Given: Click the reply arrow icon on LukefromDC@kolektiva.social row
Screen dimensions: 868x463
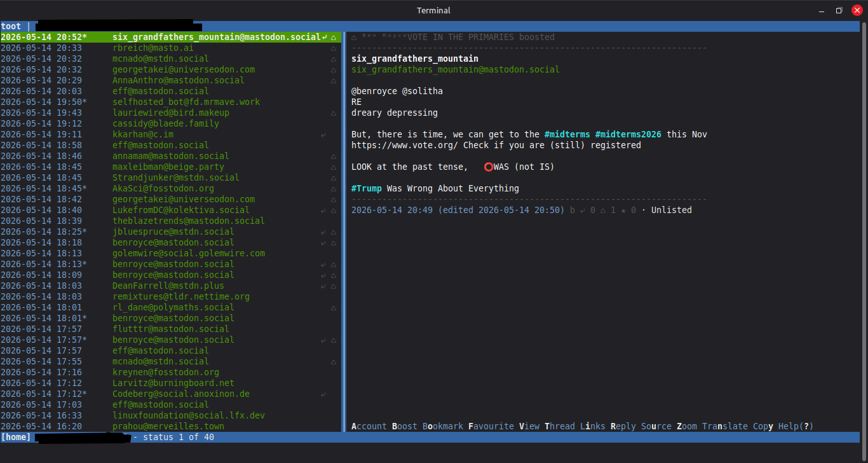Looking at the screenshot, I should pyautogui.click(x=323, y=210).
